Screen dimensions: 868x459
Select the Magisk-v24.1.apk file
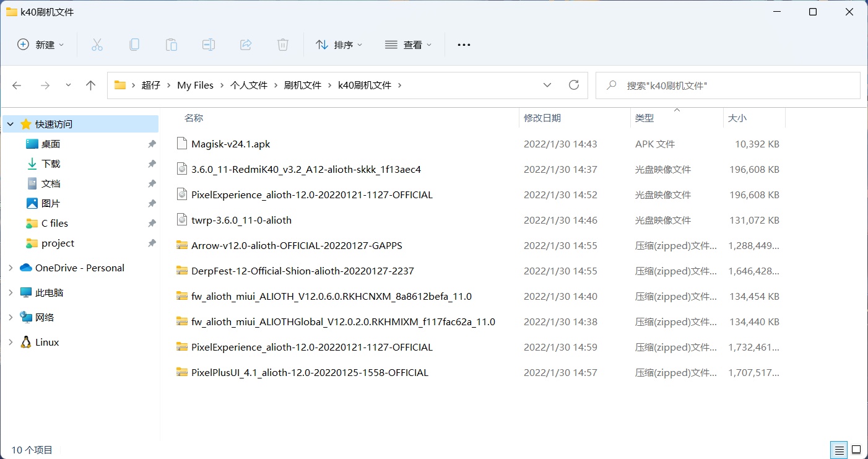coord(230,144)
